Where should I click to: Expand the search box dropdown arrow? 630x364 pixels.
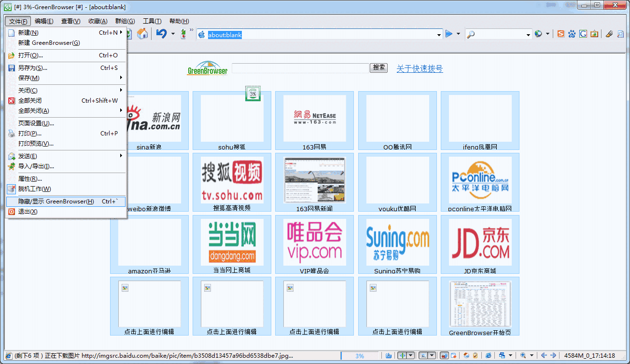pyautogui.click(x=528, y=35)
